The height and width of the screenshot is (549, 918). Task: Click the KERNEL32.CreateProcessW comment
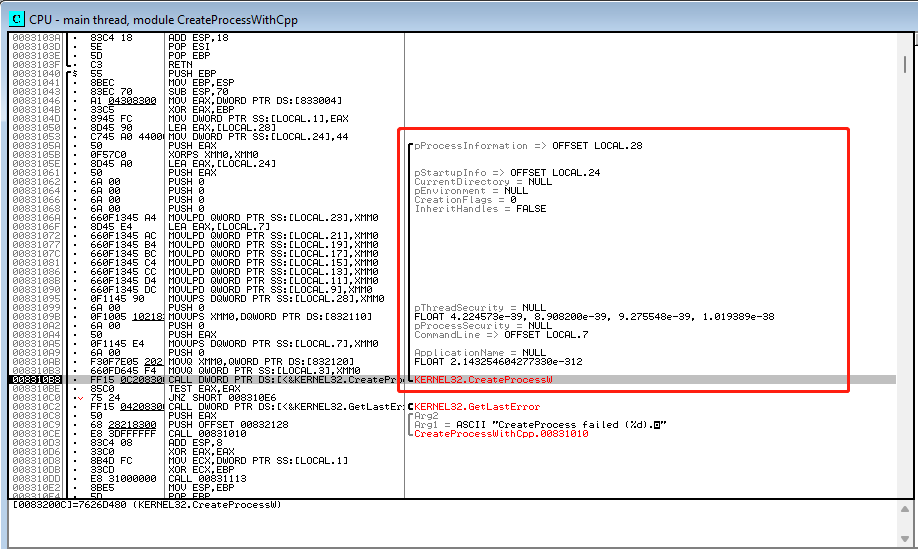click(483, 380)
